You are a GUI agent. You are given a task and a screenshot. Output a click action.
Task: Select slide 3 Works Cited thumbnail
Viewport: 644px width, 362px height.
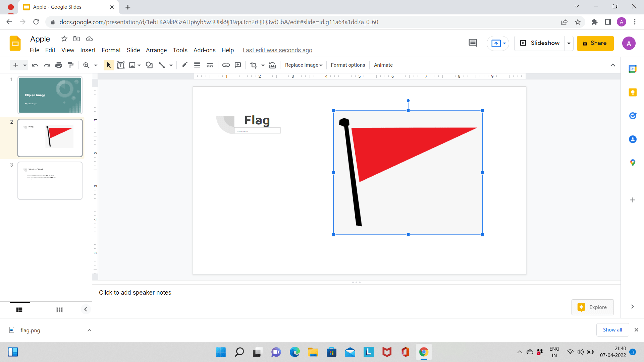50,180
